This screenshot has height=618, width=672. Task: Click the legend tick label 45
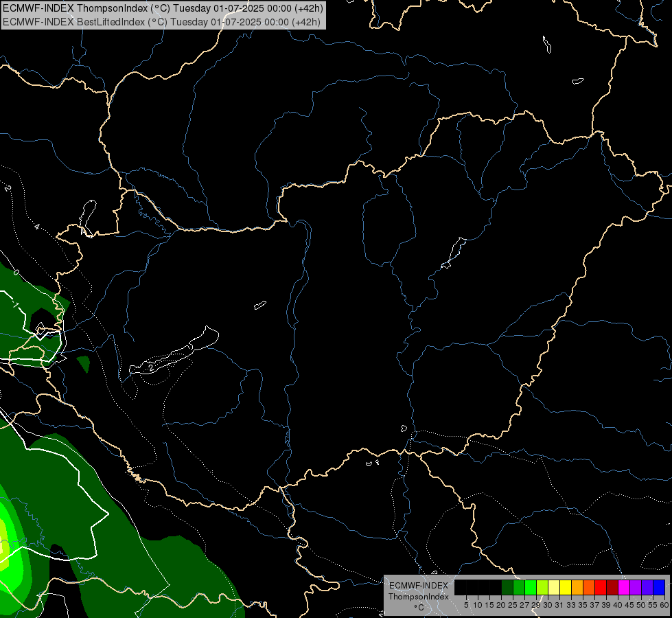click(629, 605)
